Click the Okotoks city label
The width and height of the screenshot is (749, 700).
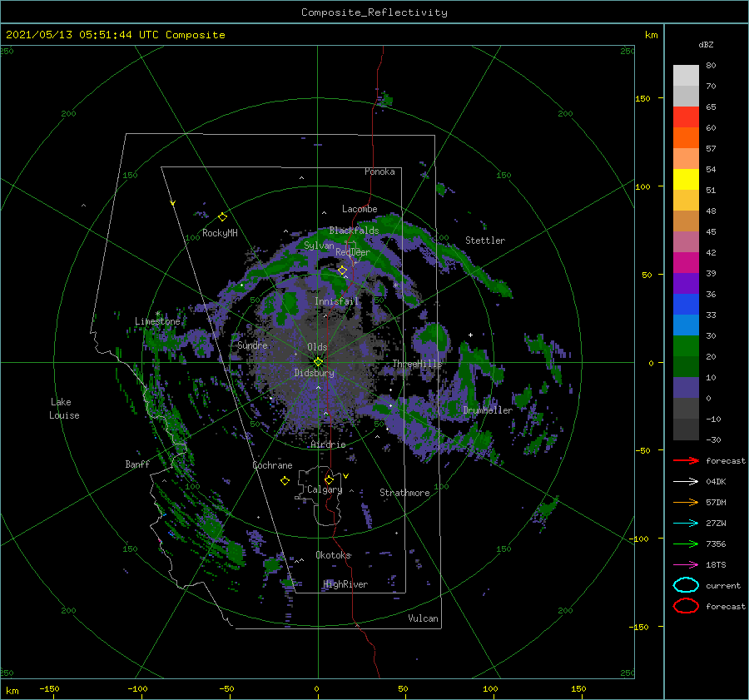tap(333, 555)
